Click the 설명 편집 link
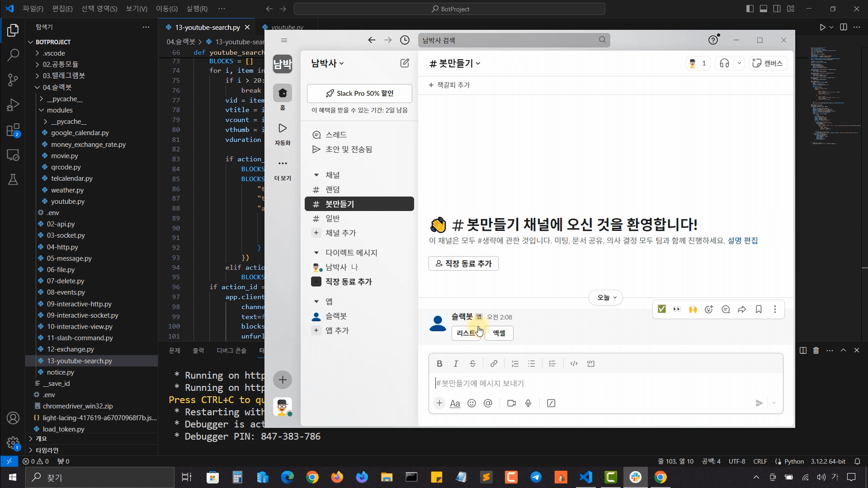The height and width of the screenshot is (488, 868). [x=742, y=241]
